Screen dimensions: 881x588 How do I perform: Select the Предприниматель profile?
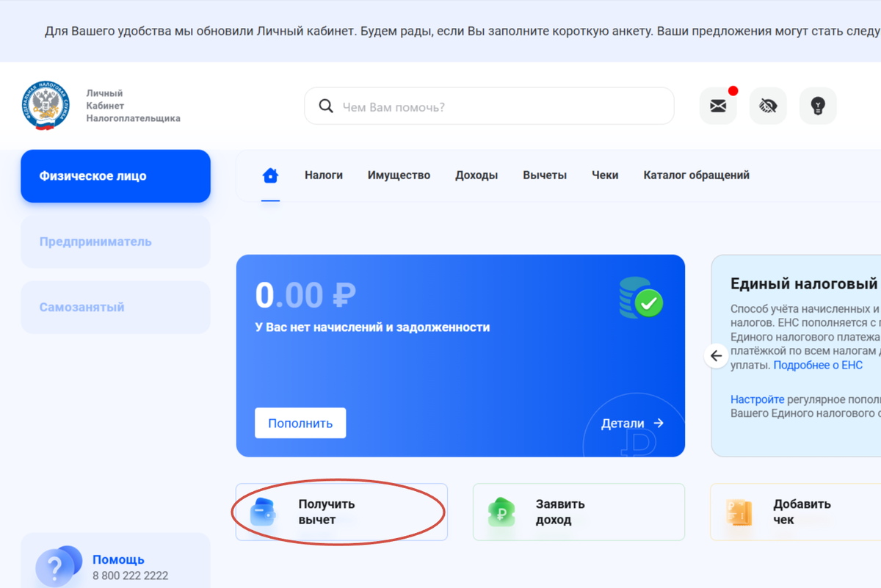click(116, 242)
